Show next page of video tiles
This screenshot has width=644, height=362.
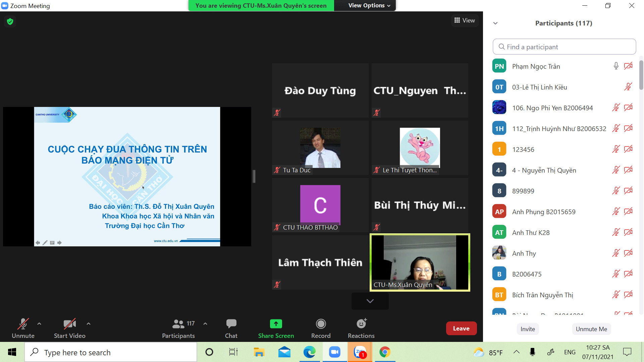(x=370, y=301)
